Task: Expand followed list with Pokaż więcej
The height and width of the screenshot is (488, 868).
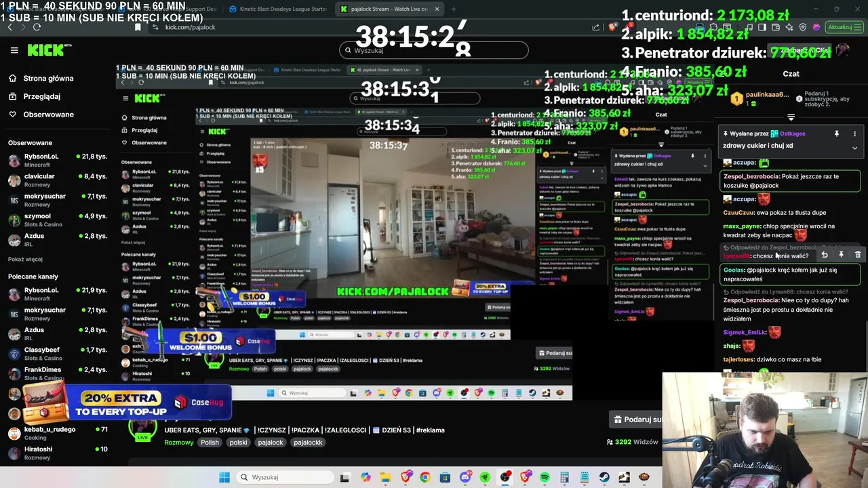Action: 25,259
